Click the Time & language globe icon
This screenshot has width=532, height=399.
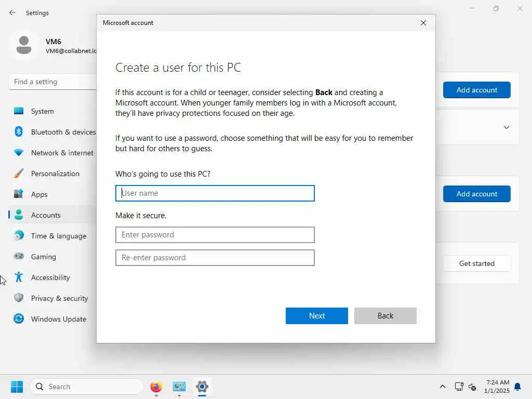[x=19, y=235]
